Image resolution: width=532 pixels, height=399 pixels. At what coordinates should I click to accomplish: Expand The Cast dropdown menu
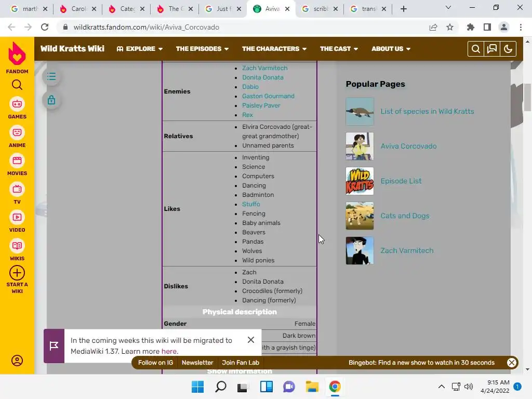pyautogui.click(x=339, y=49)
